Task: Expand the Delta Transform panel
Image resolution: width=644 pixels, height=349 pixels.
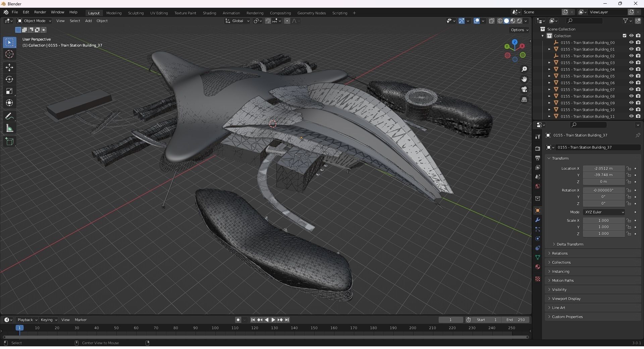Action: pos(570,244)
